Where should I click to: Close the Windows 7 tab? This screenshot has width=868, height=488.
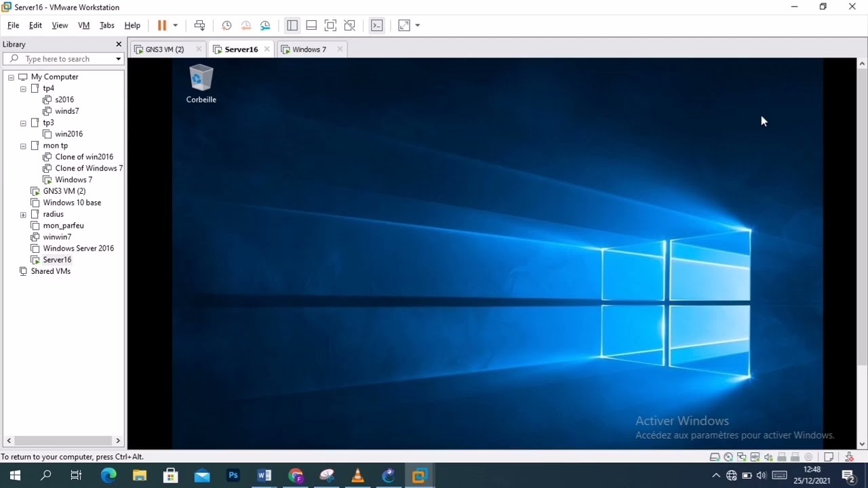(x=340, y=49)
